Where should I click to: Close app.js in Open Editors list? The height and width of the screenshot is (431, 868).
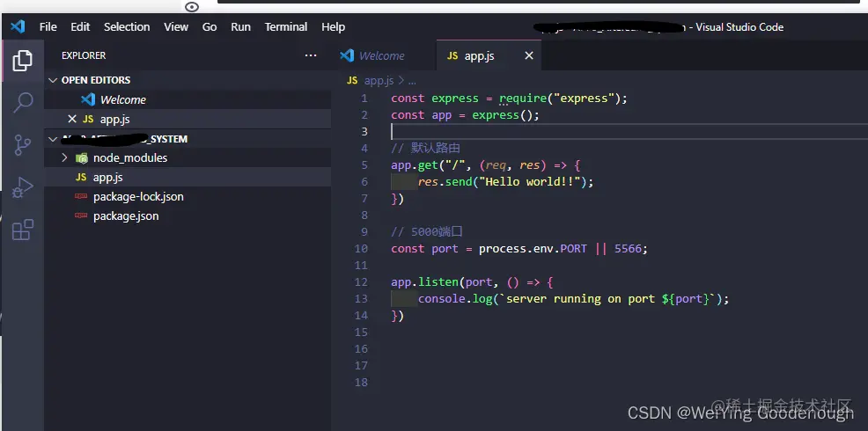tap(72, 119)
